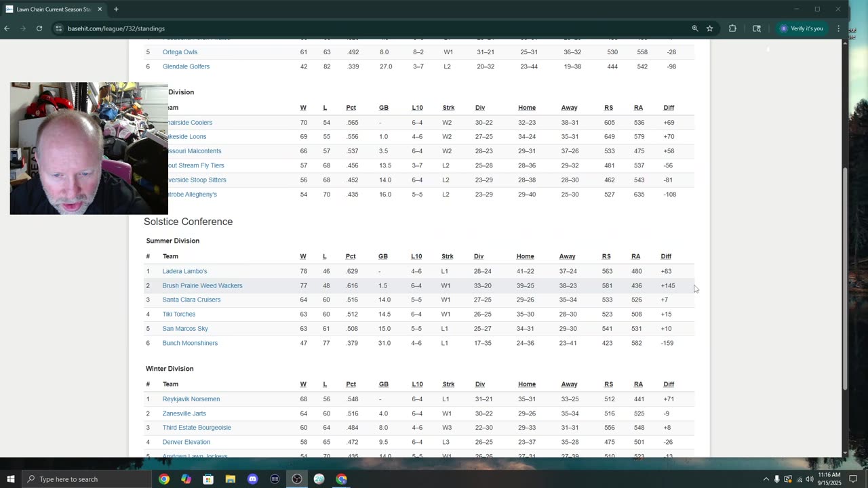Switch to the active Chrome profile window

tap(342, 479)
